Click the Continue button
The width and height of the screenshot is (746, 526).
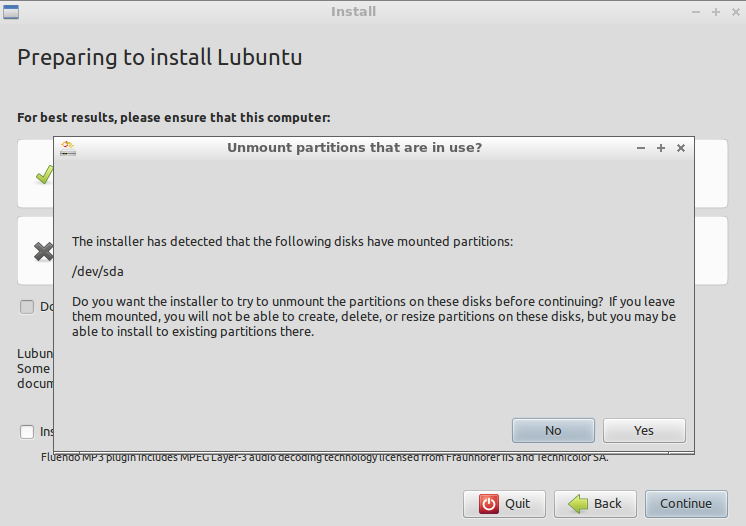686,504
